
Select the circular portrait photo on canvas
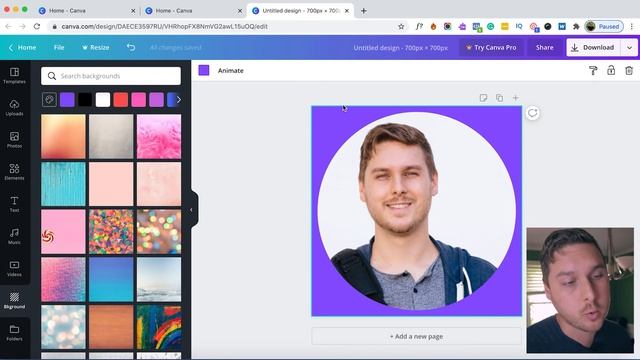point(416,211)
